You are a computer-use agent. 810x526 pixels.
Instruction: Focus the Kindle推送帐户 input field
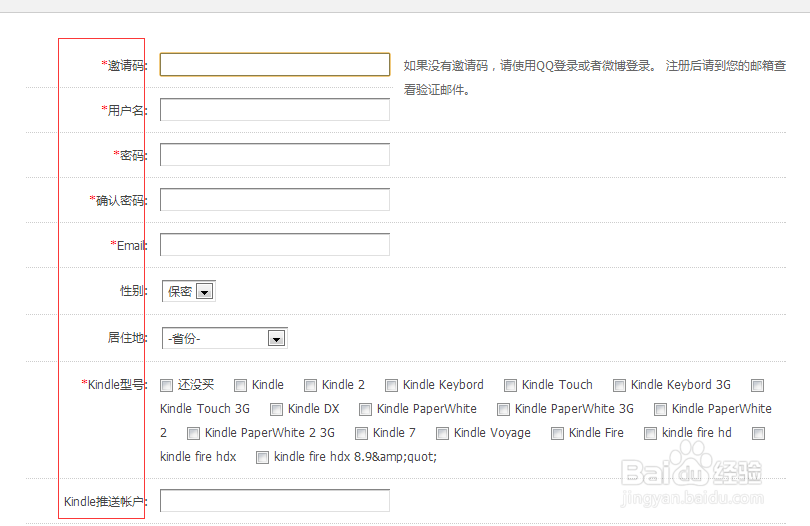(275, 501)
